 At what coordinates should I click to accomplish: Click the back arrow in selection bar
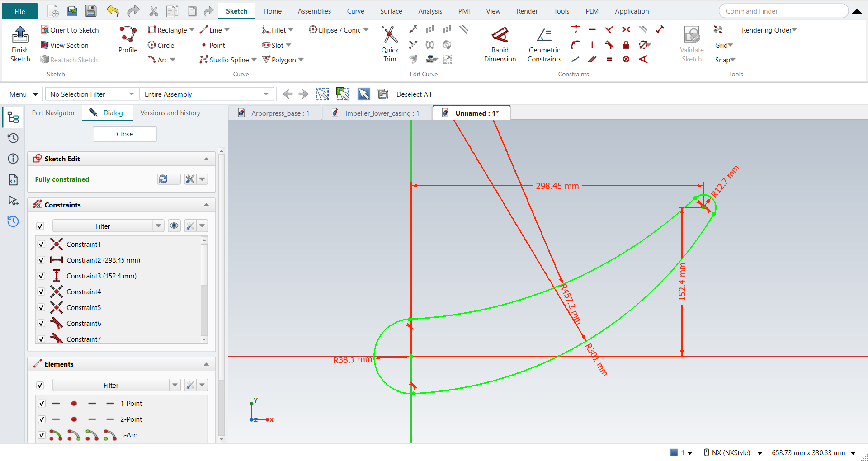pyautogui.click(x=288, y=94)
